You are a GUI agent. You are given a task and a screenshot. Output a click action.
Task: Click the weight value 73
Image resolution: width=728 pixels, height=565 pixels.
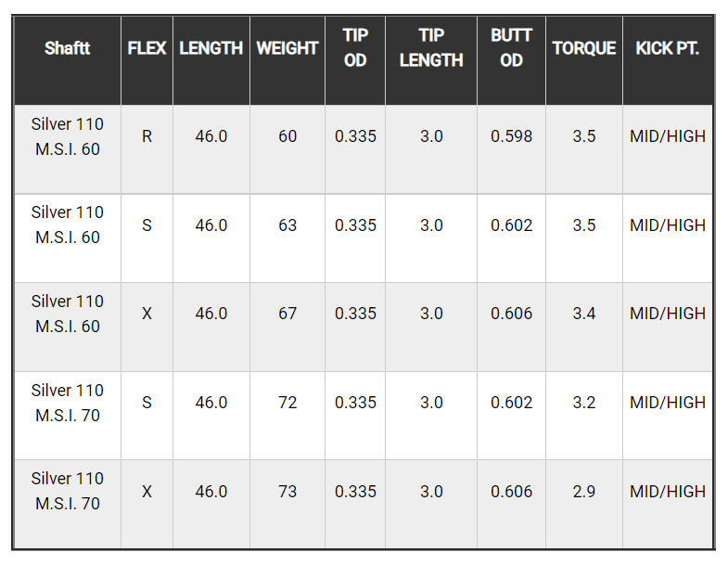pyautogui.click(x=287, y=492)
